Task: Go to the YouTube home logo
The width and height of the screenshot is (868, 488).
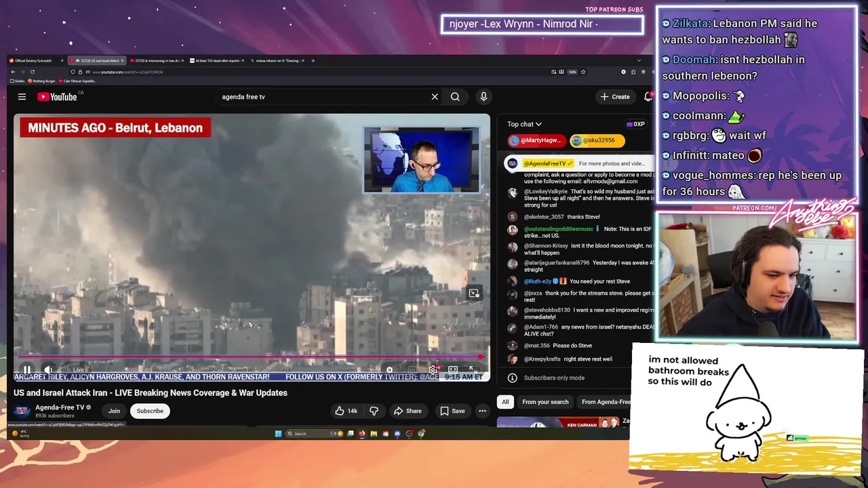Action: tap(57, 97)
